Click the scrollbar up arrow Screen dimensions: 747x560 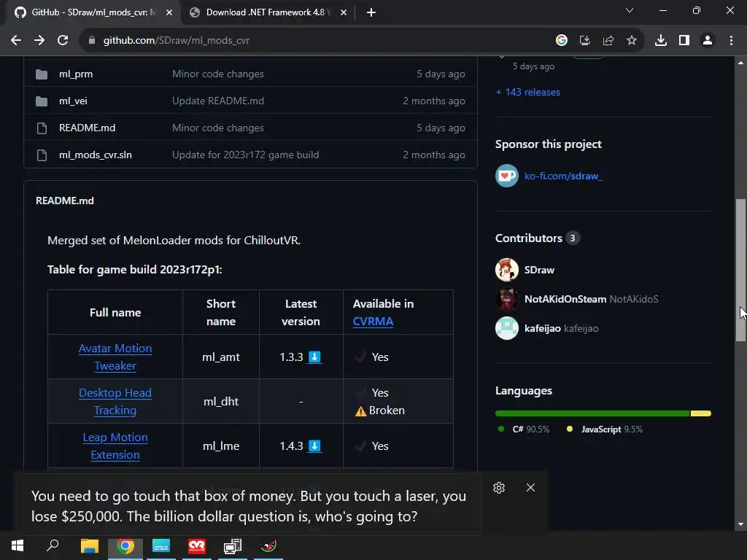click(x=740, y=63)
